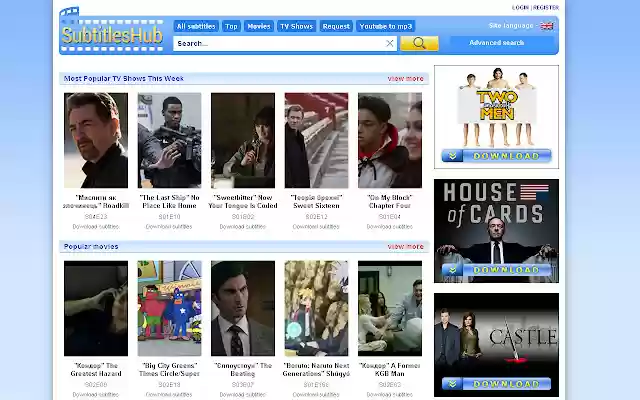Open the Roadkill S04E23 poster thumbnail
The width and height of the screenshot is (640, 400).
(96, 140)
